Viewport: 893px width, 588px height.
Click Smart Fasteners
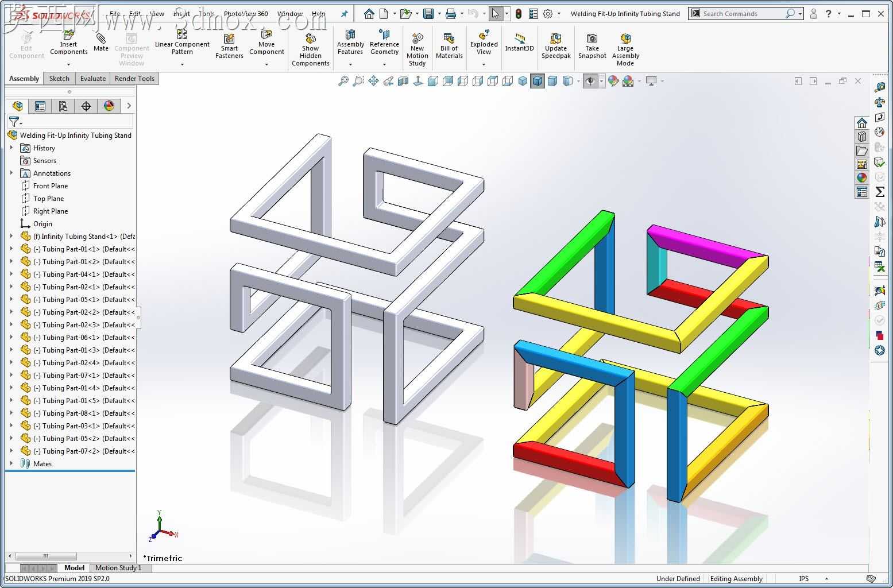[x=229, y=46]
